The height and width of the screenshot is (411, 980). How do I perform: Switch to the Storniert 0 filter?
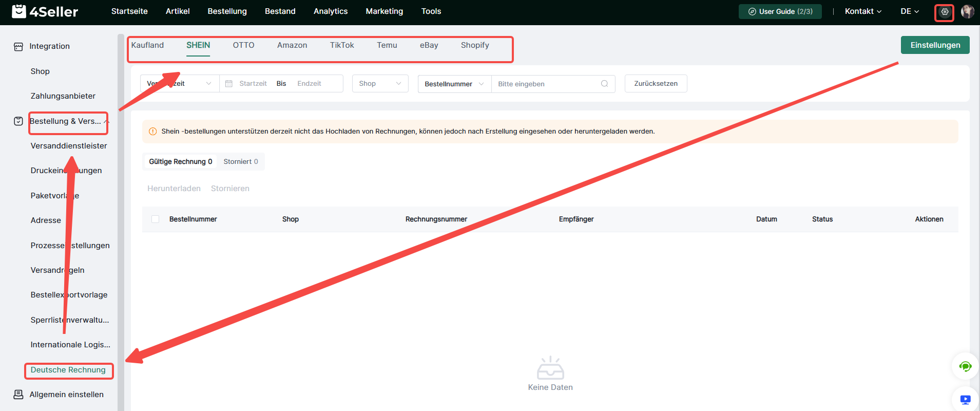click(241, 161)
